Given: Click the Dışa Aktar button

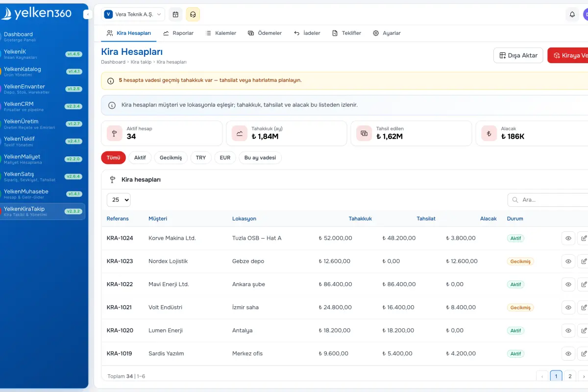Looking at the screenshot, I should [x=518, y=55].
